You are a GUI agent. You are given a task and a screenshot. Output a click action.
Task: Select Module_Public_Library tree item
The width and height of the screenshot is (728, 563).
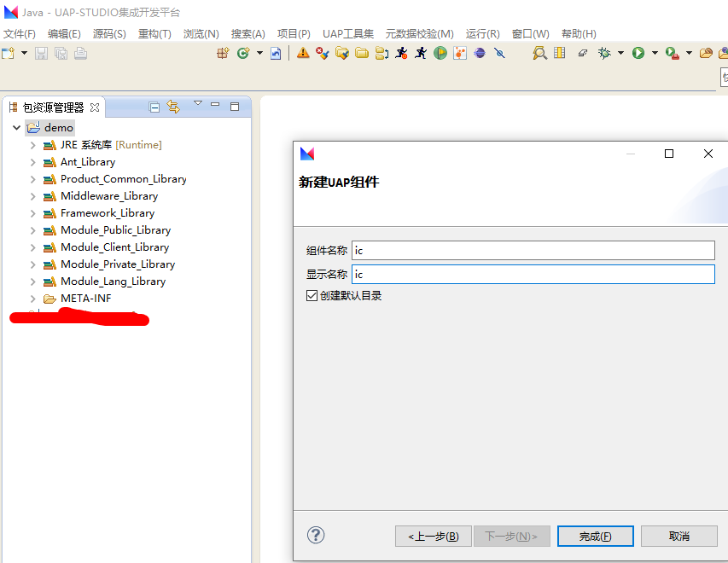pos(115,230)
